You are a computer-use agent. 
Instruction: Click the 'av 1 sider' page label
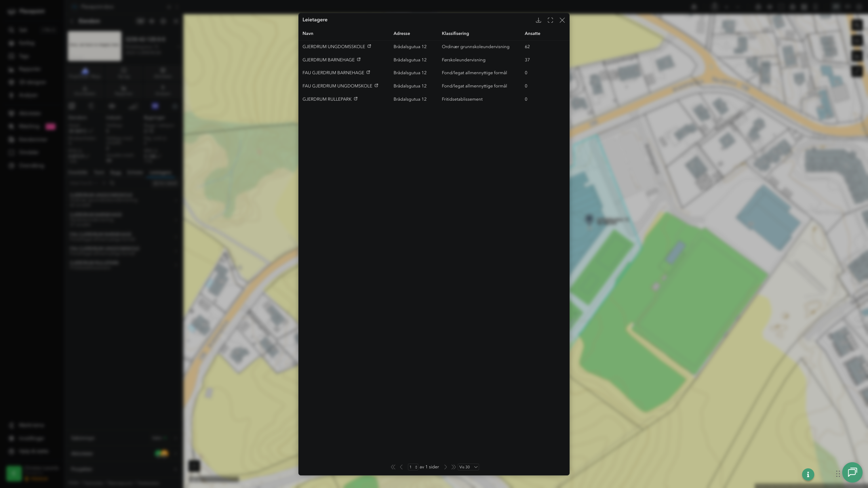tap(429, 467)
